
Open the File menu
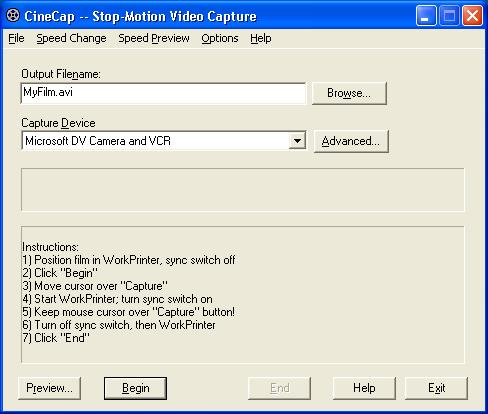pos(16,38)
